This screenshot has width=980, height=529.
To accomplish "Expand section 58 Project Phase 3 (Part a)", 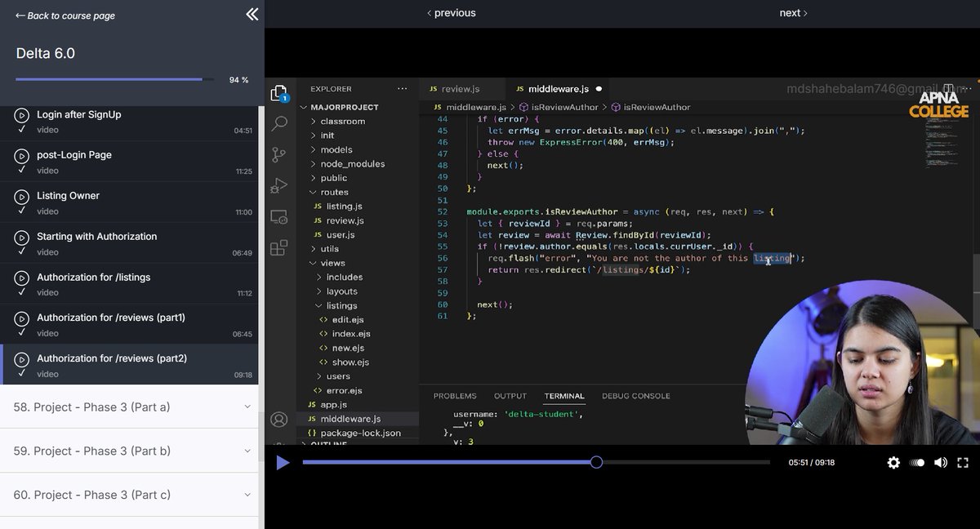I will [129, 407].
